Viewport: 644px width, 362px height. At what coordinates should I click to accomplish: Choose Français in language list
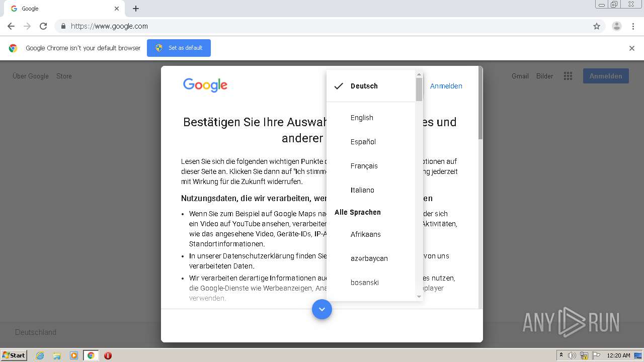click(x=371, y=166)
